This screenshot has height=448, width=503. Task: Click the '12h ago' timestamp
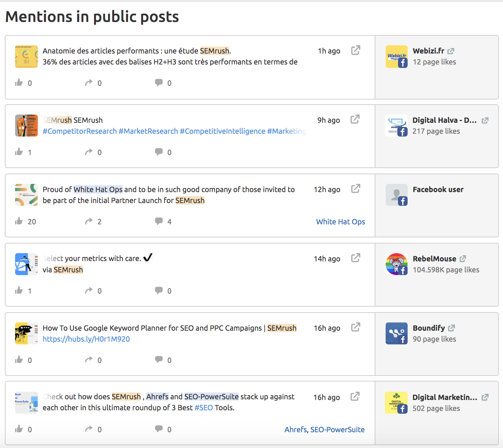[327, 189]
